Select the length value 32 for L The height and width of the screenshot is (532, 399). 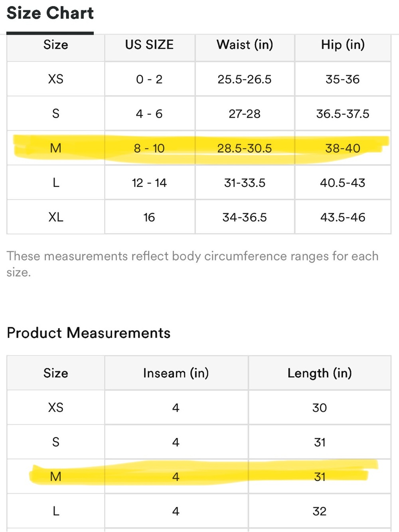[x=320, y=511]
